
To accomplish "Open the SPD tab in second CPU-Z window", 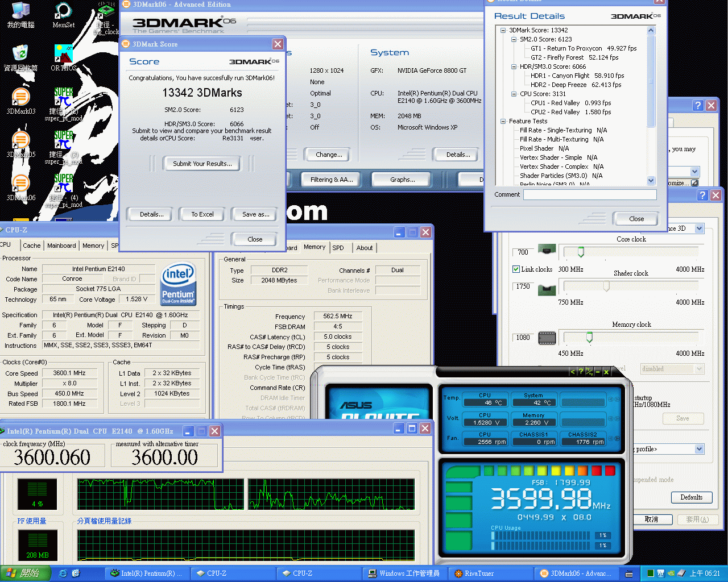I will [338, 248].
